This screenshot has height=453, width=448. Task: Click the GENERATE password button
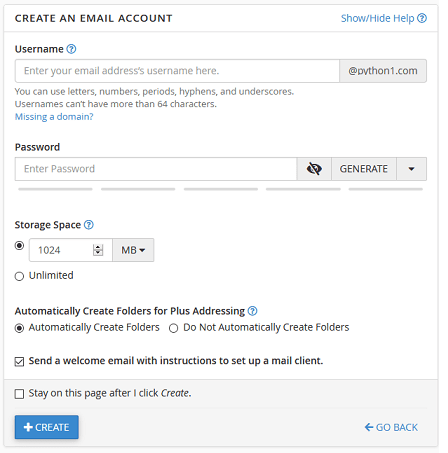(x=364, y=169)
